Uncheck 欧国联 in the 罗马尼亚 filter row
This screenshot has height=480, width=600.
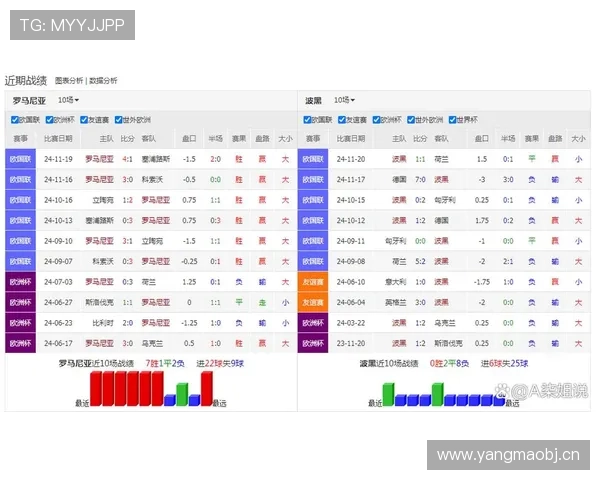click(x=15, y=120)
